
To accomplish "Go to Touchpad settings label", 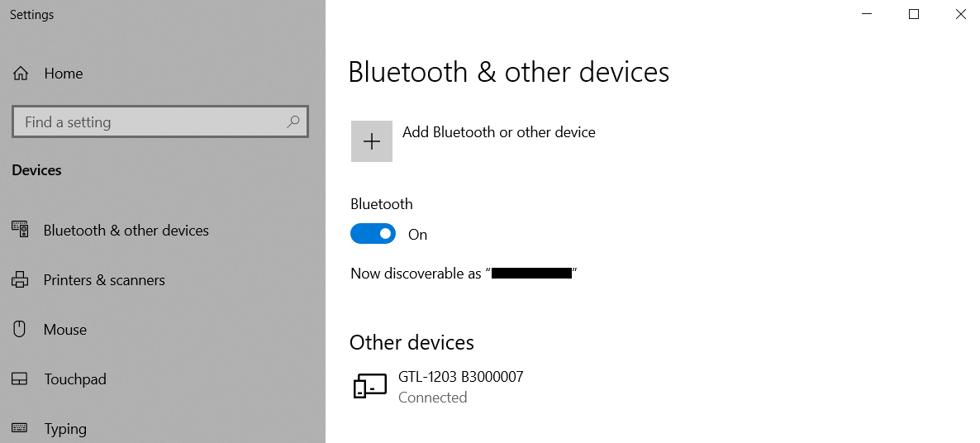I will click(75, 379).
